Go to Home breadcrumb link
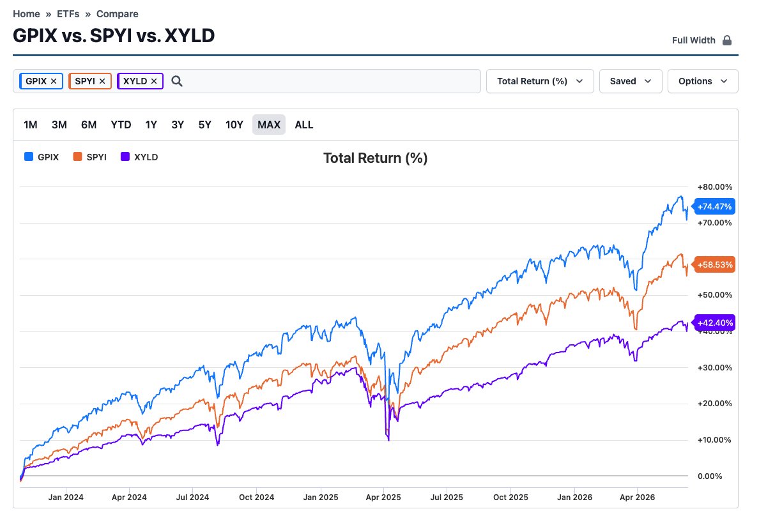 pos(26,14)
